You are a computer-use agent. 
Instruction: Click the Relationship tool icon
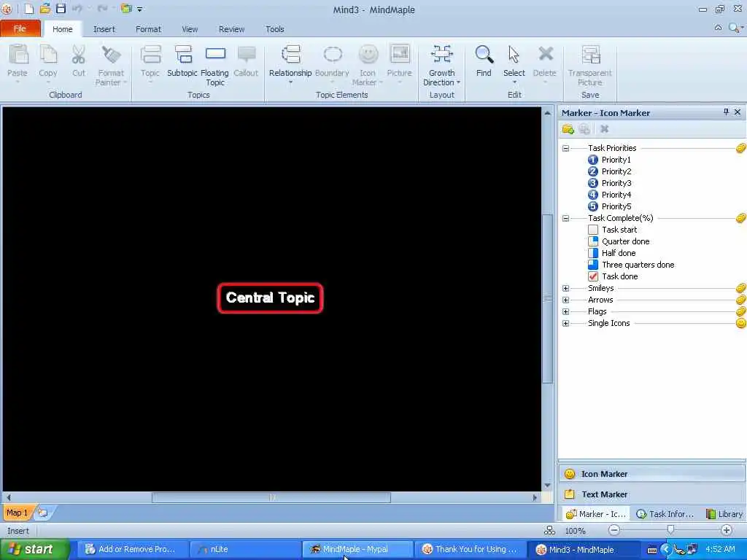click(x=290, y=55)
